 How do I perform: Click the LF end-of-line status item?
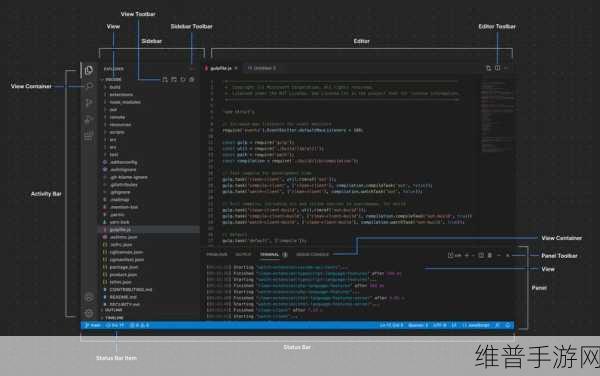(x=454, y=326)
